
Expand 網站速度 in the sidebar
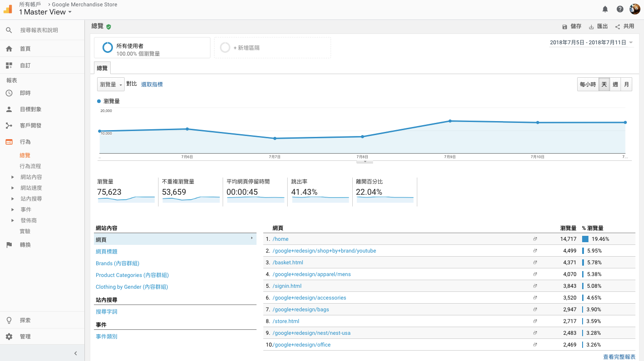point(13,188)
